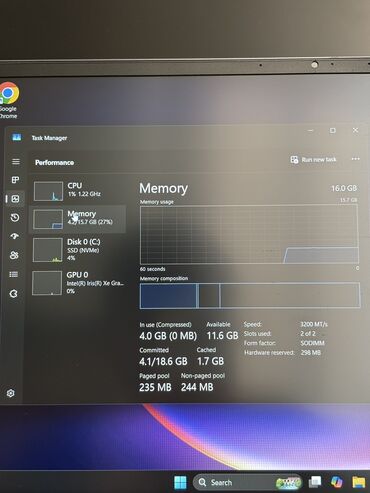
Task: Click the Committed value 4.1/18.6 GB
Action: pyautogui.click(x=163, y=361)
